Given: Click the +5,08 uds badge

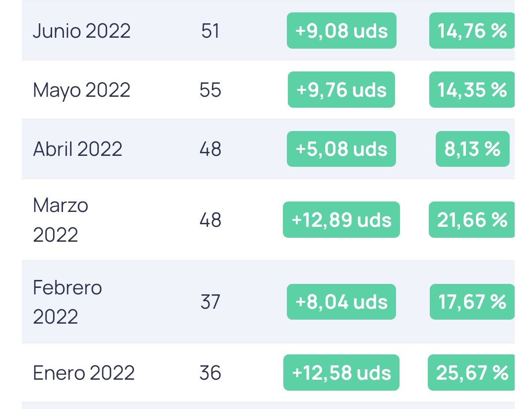Looking at the screenshot, I should click(341, 149).
